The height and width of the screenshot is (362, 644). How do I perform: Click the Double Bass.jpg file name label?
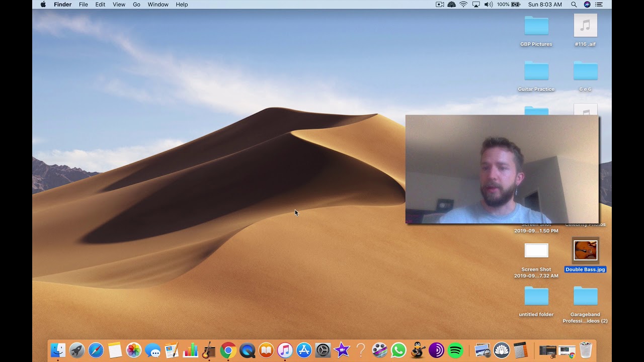(586, 269)
